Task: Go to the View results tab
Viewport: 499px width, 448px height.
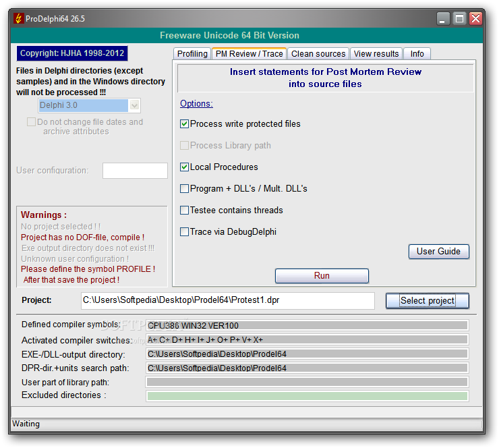Action: (x=376, y=54)
